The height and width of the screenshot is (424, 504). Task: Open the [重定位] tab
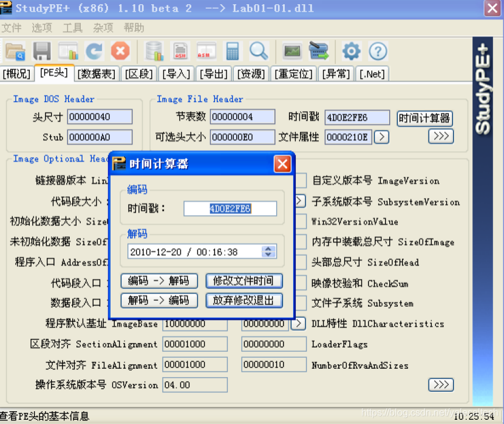[x=293, y=74]
